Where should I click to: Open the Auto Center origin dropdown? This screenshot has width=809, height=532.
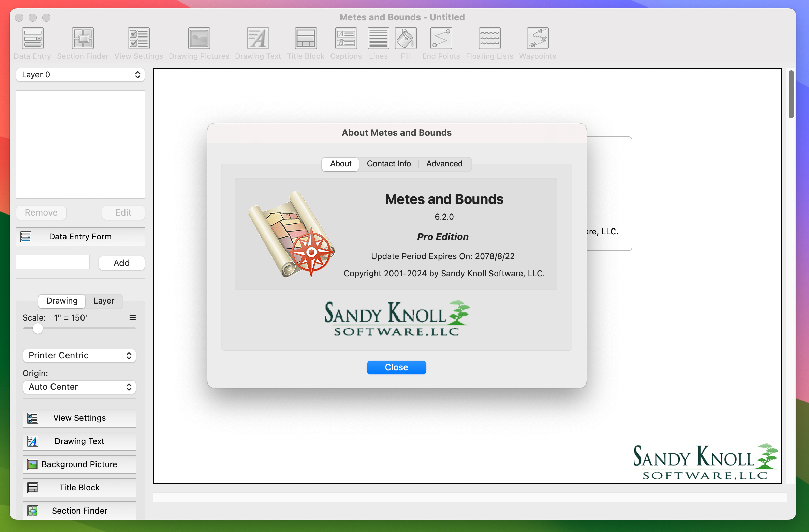(x=79, y=387)
